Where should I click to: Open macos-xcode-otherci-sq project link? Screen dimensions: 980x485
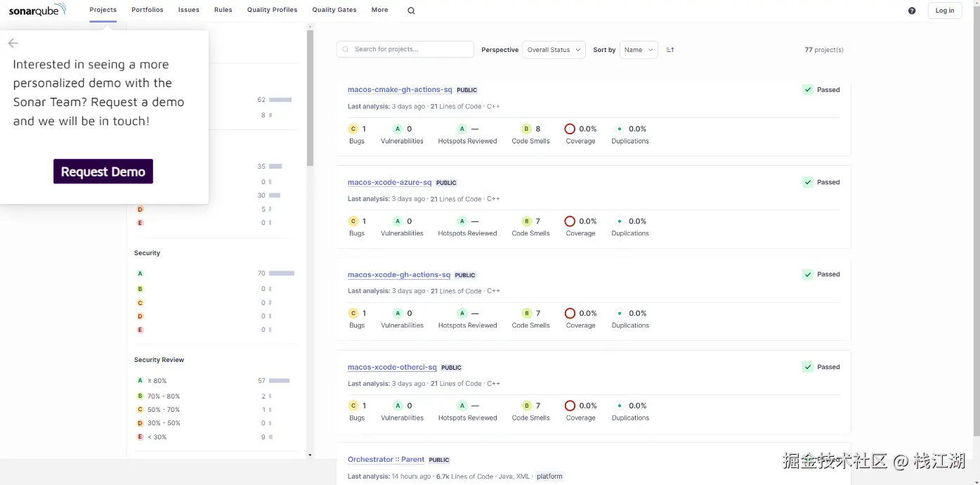(x=392, y=367)
